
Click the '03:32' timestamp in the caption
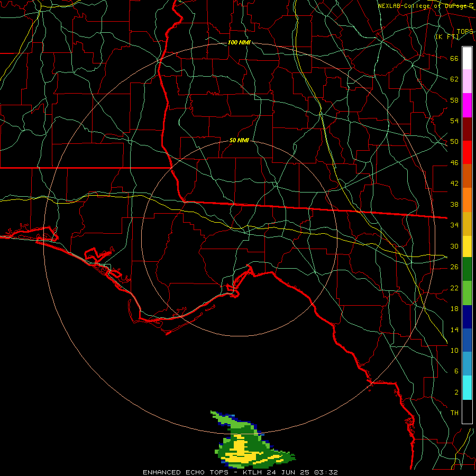tap(327, 472)
